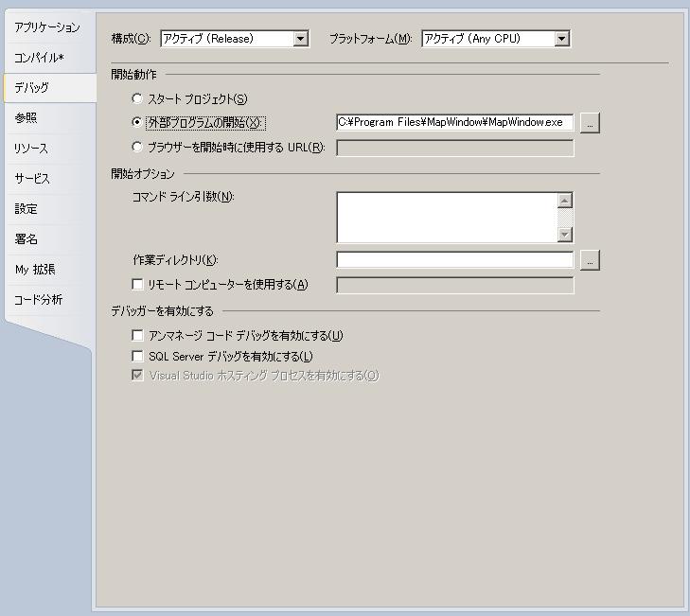Open the リソース tab
This screenshot has width=690, height=616.
pyautogui.click(x=30, y=149)
